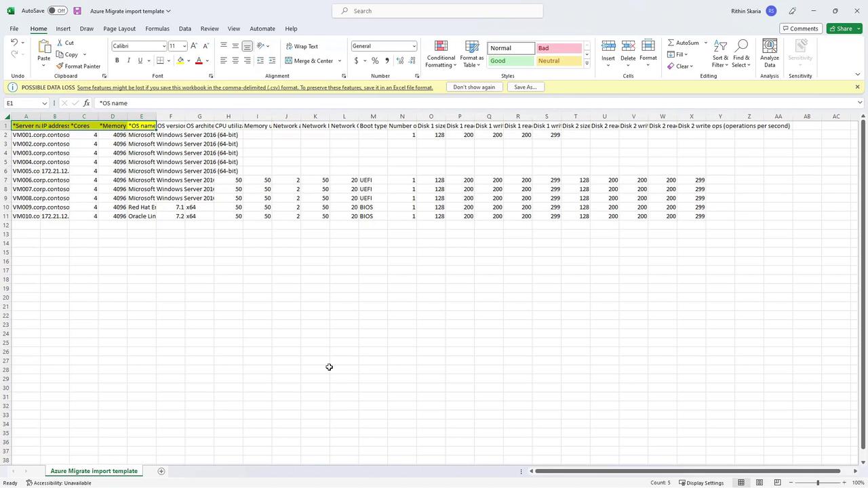Apply Center horizontal alignment
Viewport: 868px width, 488px height.
(235, 61)
